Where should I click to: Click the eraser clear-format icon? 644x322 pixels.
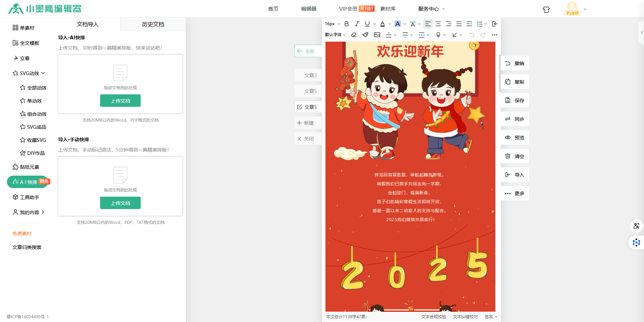(x=354, y=35)
